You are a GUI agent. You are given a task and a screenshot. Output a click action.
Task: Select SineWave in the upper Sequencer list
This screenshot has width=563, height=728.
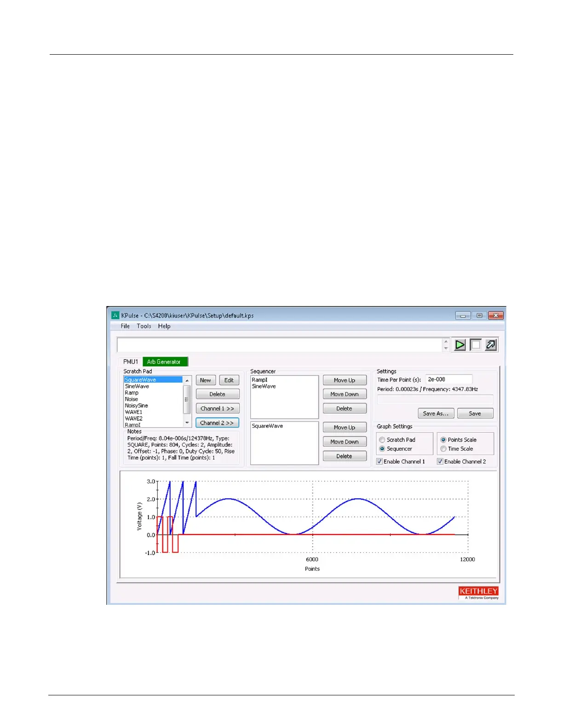click(264, 387)
